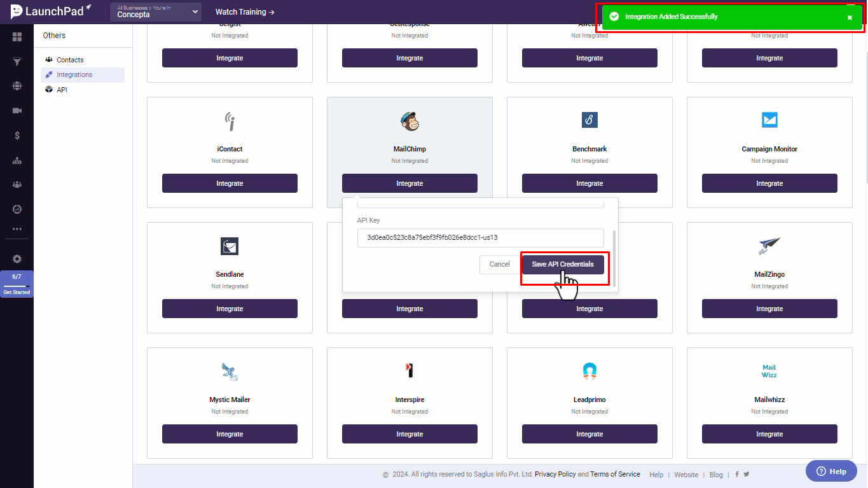This screenshot has height=488, width=868.
Task: Click the Website link in footer
Action: [x=686, y=475]
